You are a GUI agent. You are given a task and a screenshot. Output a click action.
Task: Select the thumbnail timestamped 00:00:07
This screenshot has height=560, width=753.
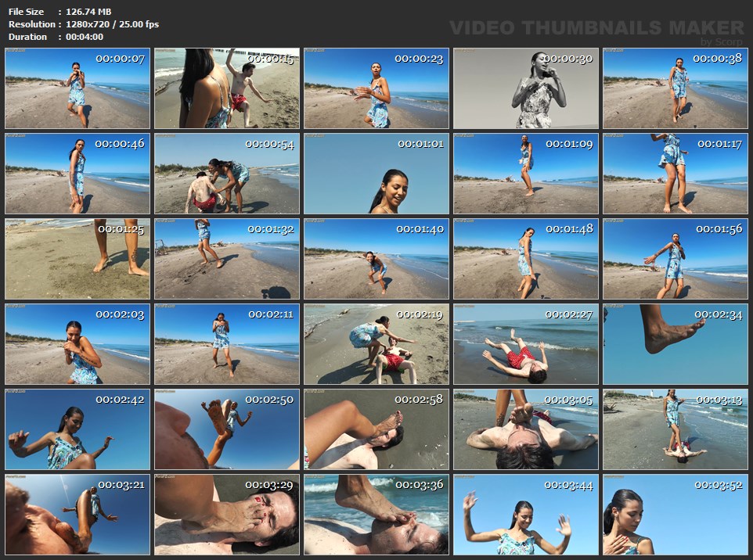tap(77, 88)
